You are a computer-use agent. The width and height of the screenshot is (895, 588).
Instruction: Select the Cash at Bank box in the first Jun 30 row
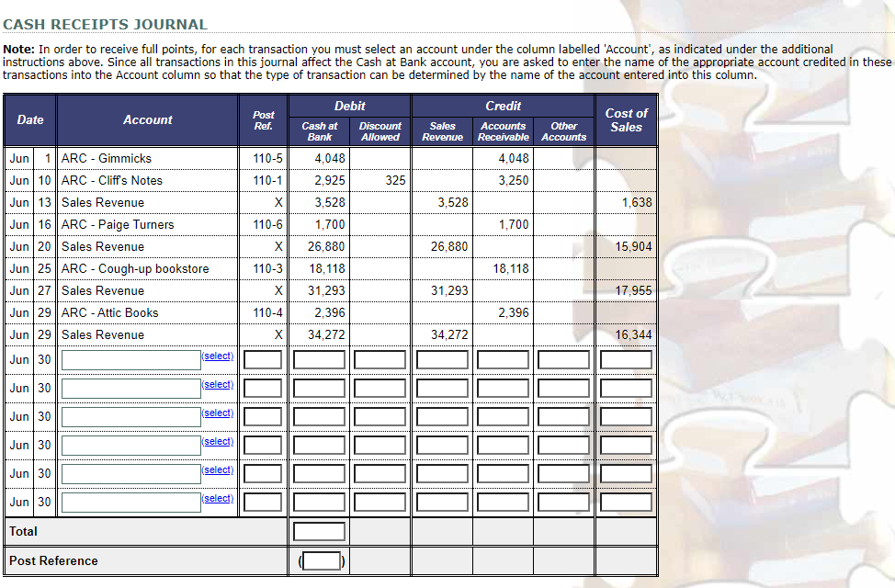[319, 359]
